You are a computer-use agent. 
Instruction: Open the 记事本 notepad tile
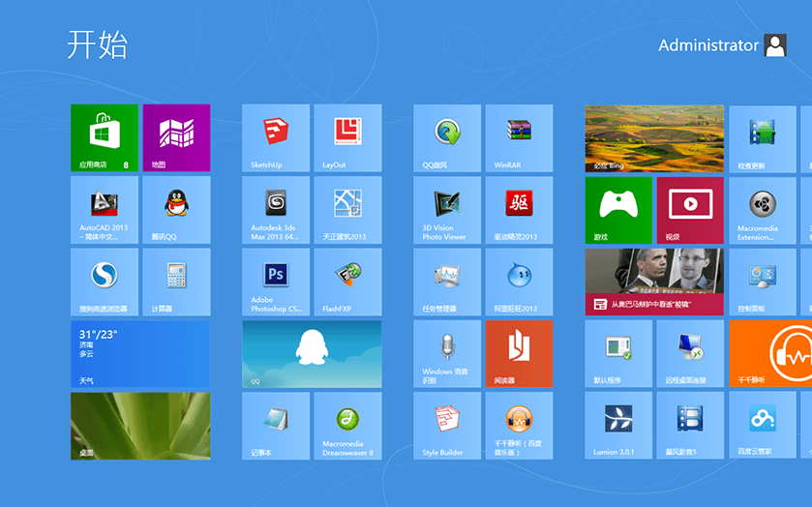click(276, 426)
